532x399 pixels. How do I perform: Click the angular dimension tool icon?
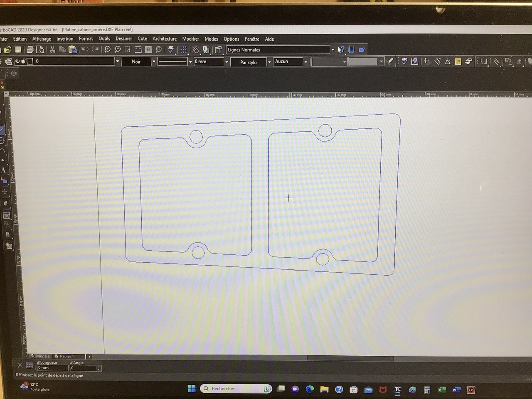(448, 62)
